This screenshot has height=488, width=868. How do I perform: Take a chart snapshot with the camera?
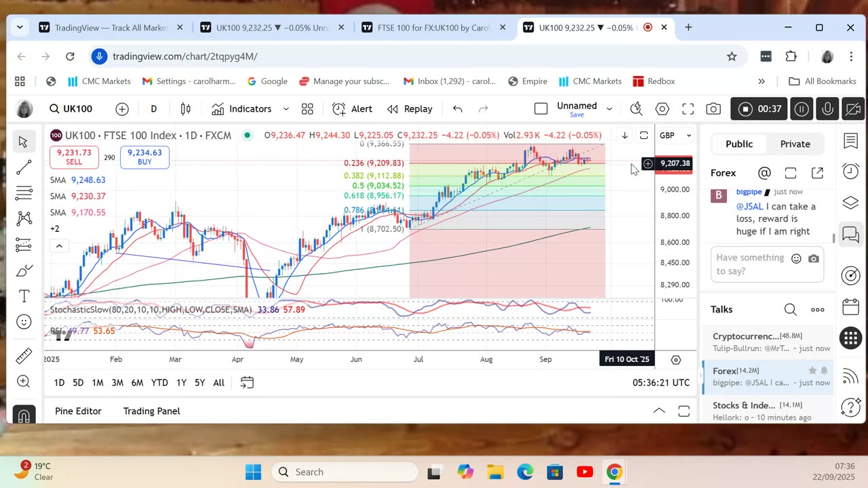tap(713, 109)
